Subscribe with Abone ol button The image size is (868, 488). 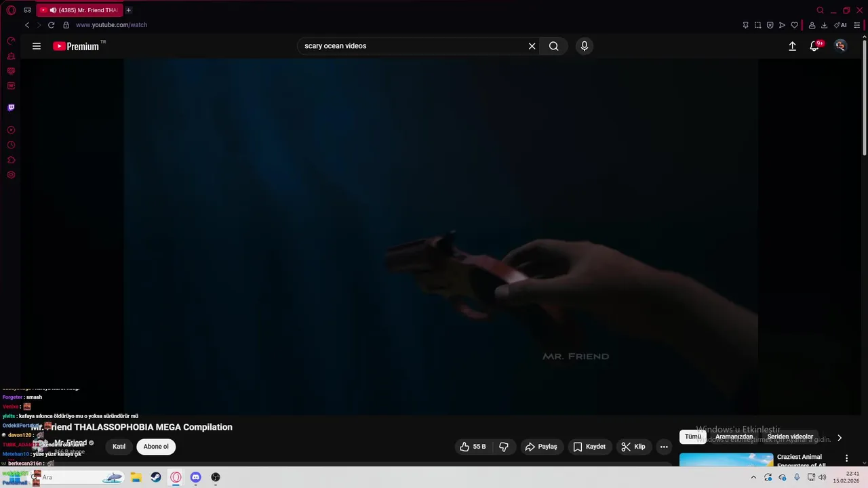pos(156,447)
